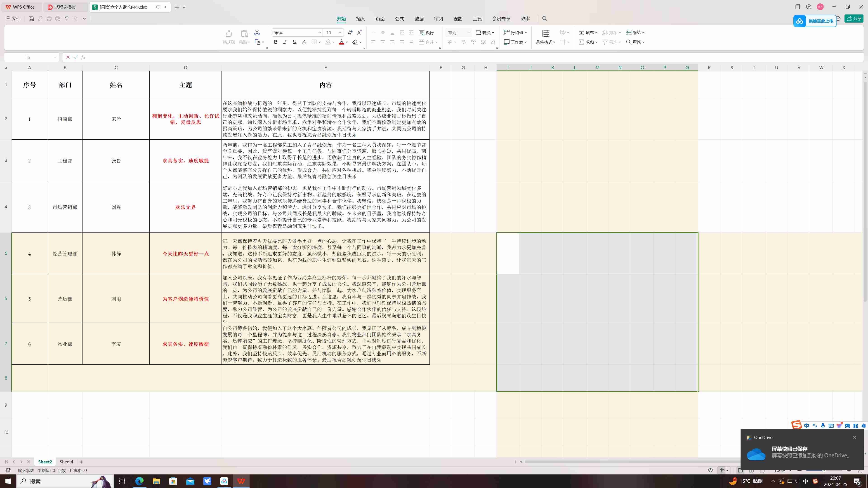Open Print Preview from quick access bar
This screenshot has height=488, width=868.
tap(58, 19)
